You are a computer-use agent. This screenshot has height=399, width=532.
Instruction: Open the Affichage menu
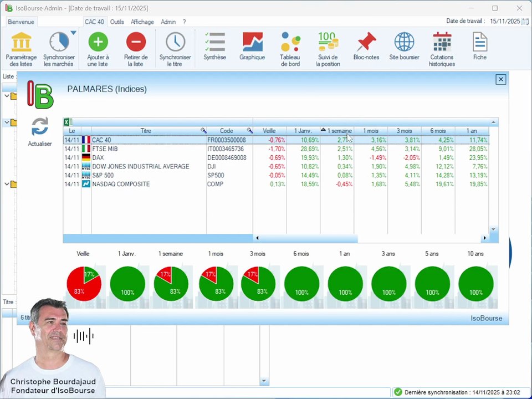(x=142, y=22)
